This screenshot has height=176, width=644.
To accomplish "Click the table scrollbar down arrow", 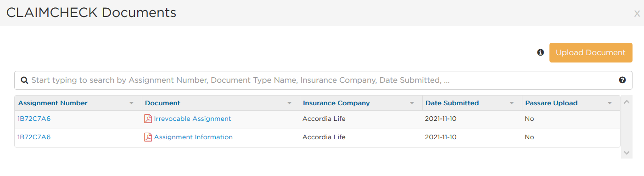I will 627,153.
